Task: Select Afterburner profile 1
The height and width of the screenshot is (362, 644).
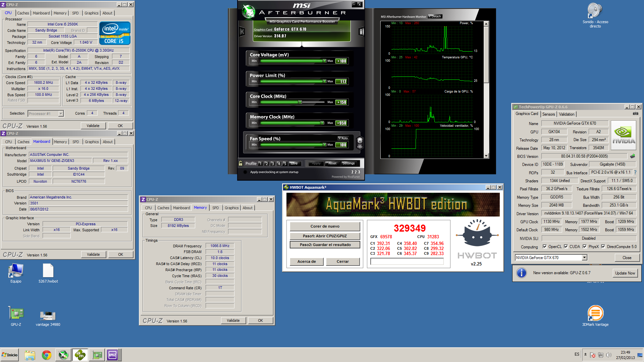Action: tap(260, 164)
